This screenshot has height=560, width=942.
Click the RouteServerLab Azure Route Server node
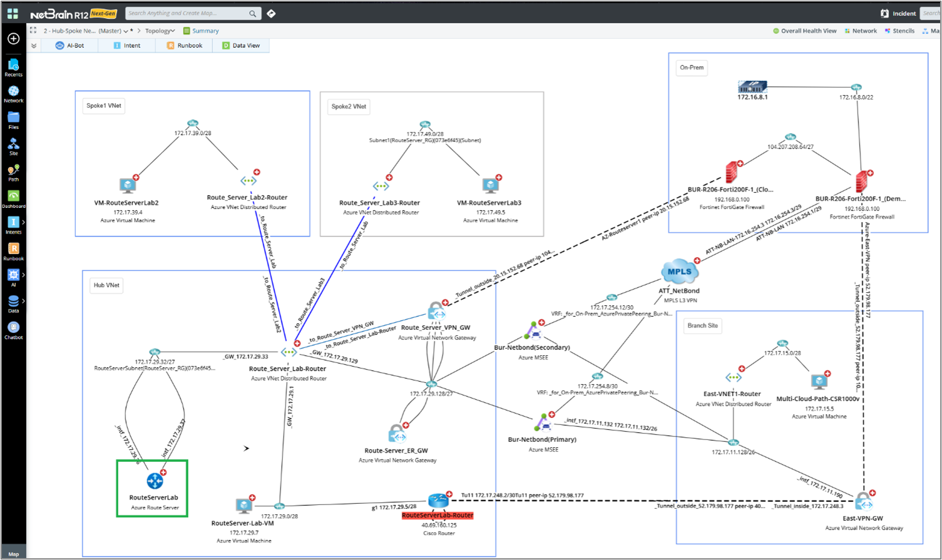[x=155, y=481]
